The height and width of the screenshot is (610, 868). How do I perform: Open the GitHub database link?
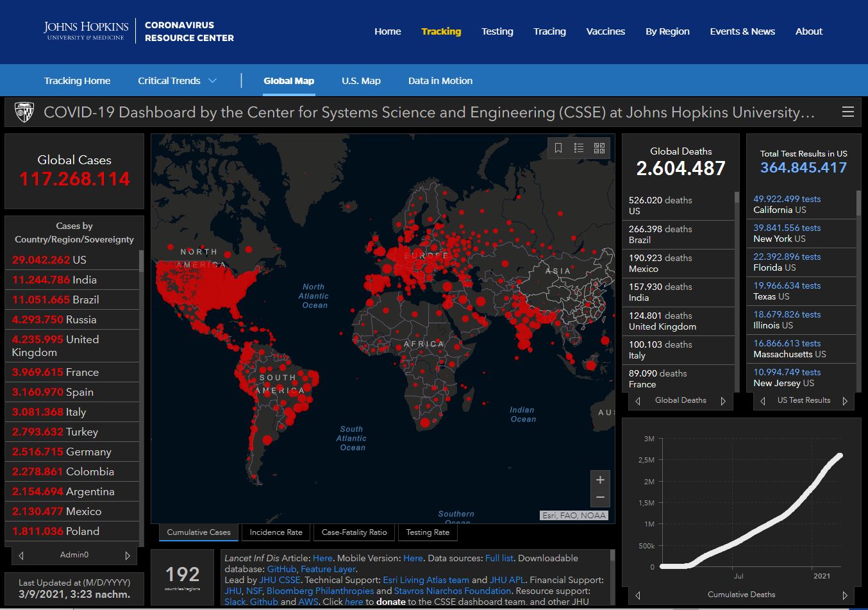coord(281,569)
